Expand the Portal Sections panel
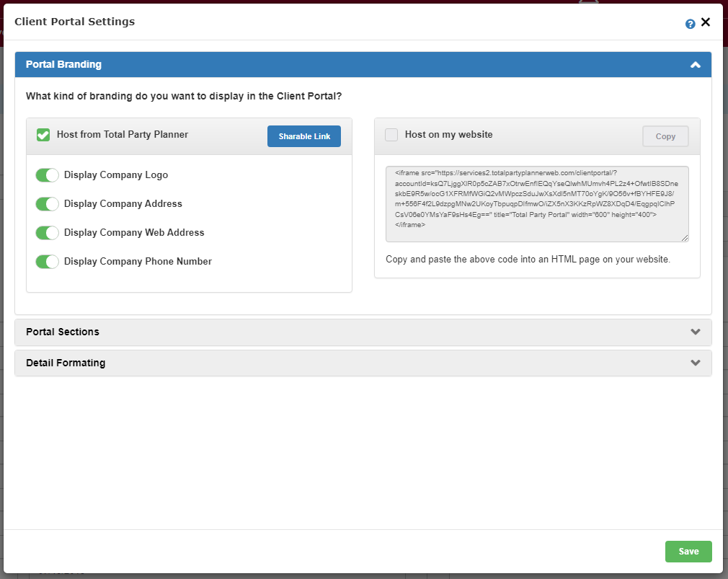The width and height of the screenshot is (728, 579). coord(363,332)
